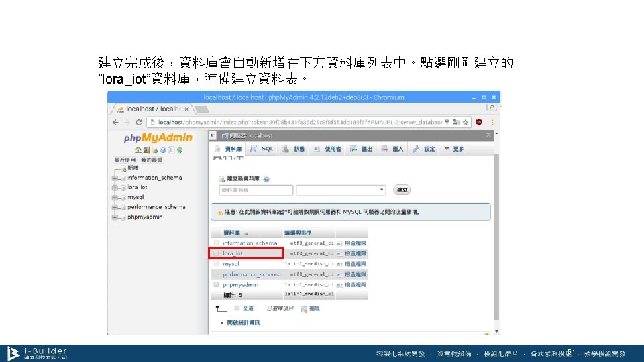
Task: Click the database name input field
Action: point(256,190)
